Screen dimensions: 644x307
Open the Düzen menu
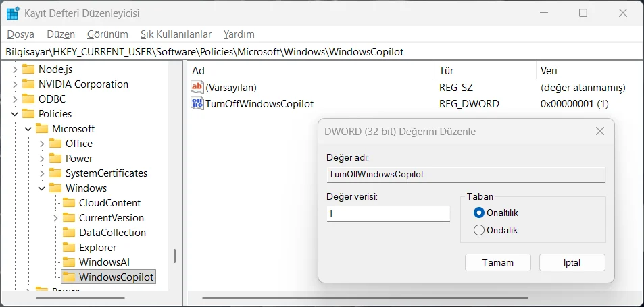point(61,34)
